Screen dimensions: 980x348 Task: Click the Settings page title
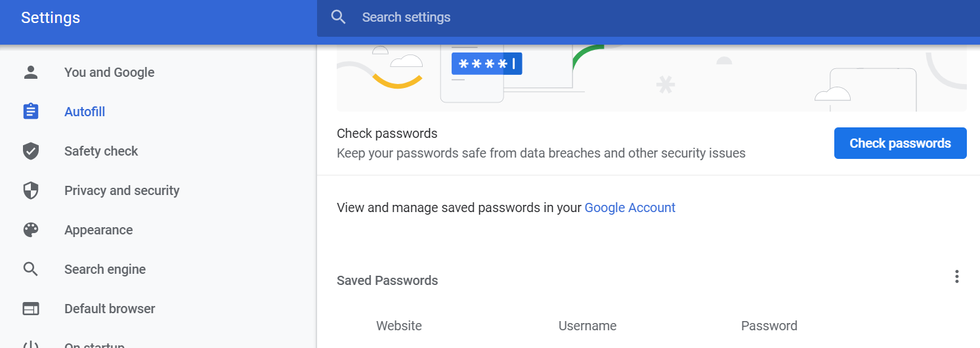click(x=51, y=18)
